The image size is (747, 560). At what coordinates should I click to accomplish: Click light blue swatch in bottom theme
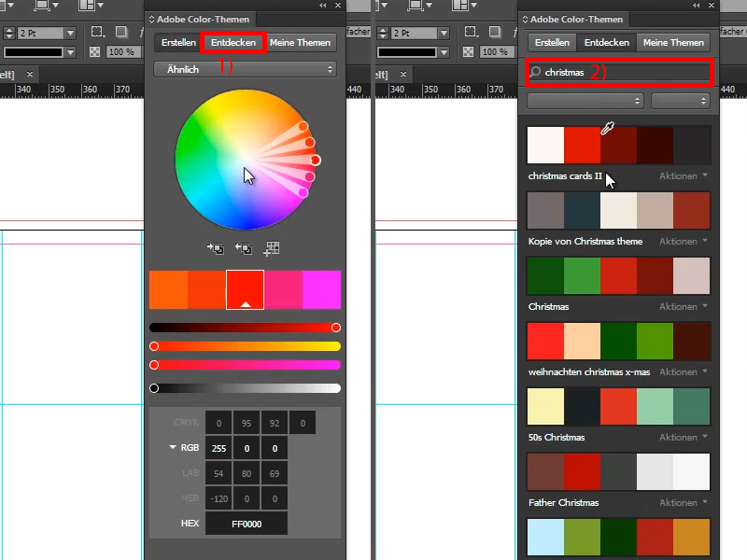[x=545, y=537]
